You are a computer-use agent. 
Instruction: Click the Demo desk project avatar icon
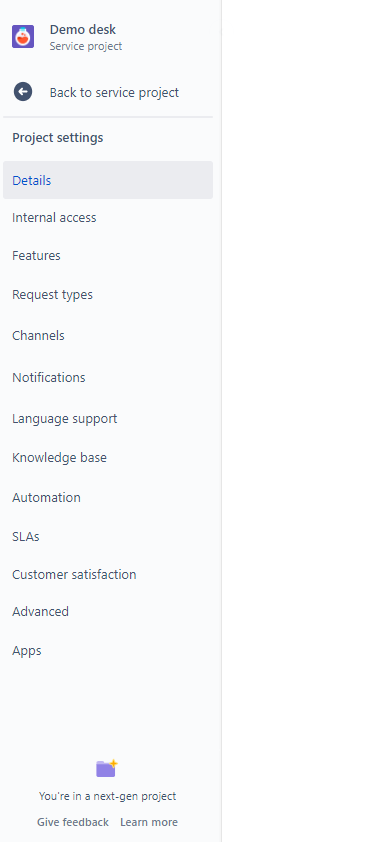pos(23,37)
